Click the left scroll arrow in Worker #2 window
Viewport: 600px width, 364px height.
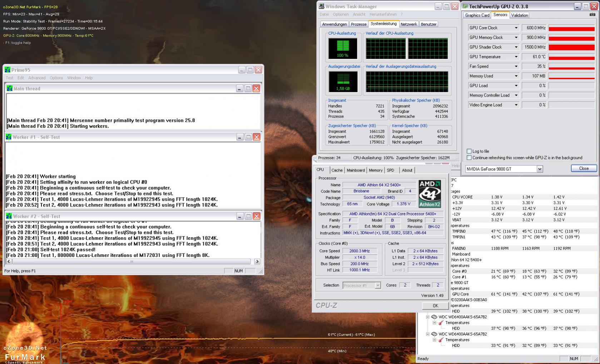(x=9, y=261)
